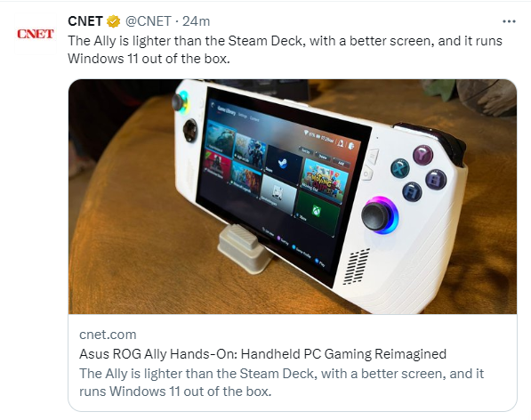Open the three-dot more options menu

[x=509, y=21]
